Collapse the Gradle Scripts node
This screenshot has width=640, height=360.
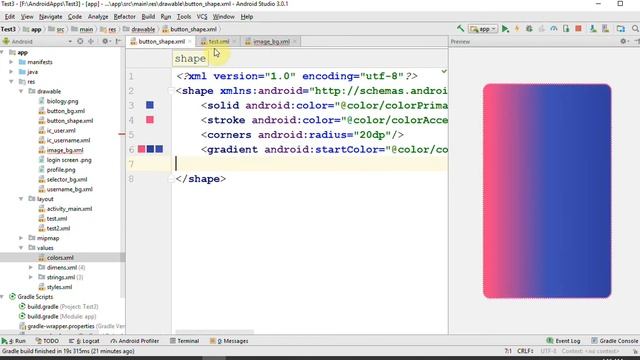tap(2, 297)
